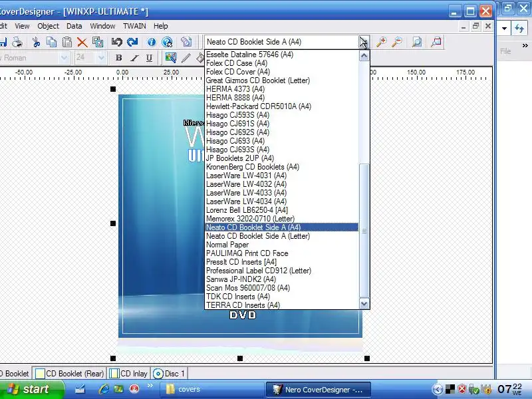Activate the context Help question-mark icon

point(168,42)
